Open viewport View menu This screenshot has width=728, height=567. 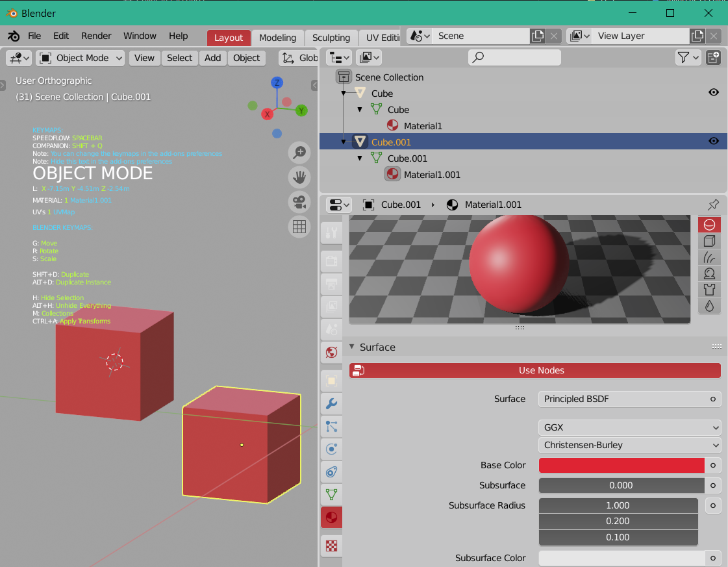coord(144,58)
